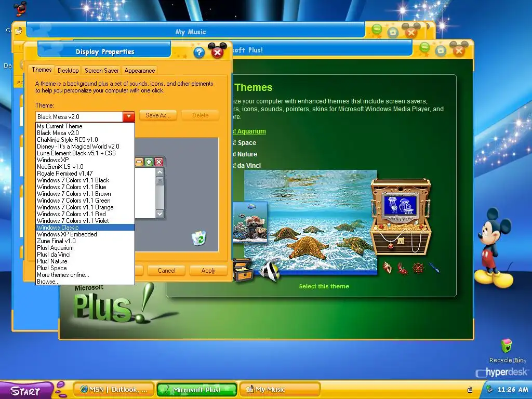The image size is (532, 399).
Task: Click the blue pointer icon under preview
Action: (x=434, y=268)
